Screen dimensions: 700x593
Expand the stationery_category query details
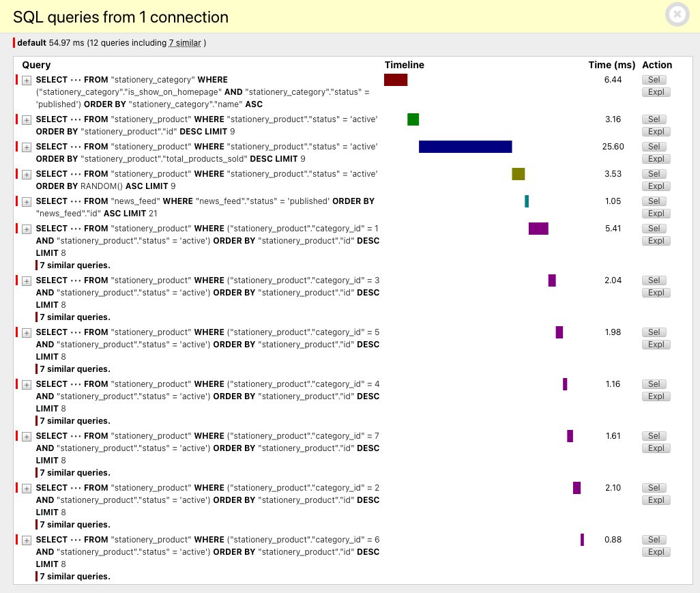(x=27, y=81)
